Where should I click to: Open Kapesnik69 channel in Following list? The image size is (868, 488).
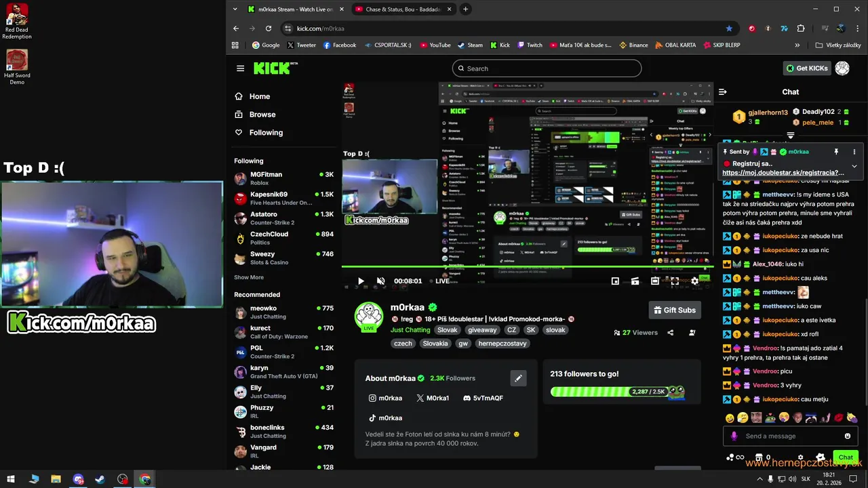(x=284, y=199)
